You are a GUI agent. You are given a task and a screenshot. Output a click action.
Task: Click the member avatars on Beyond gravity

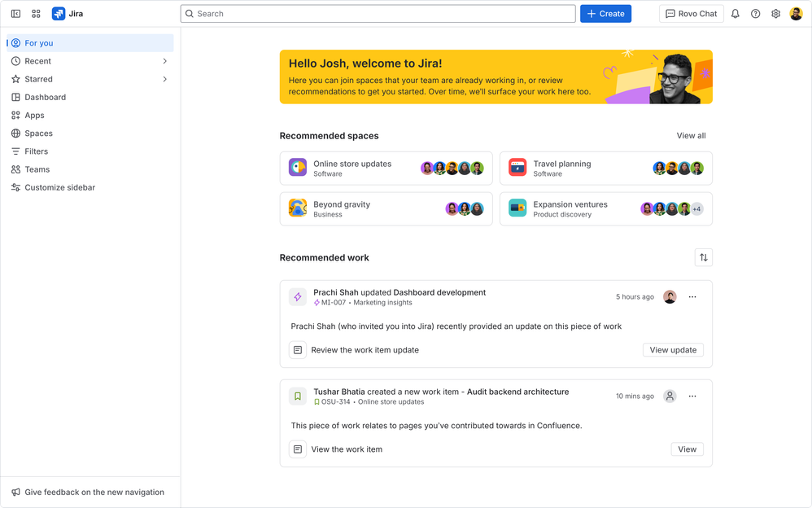[465, 209]
